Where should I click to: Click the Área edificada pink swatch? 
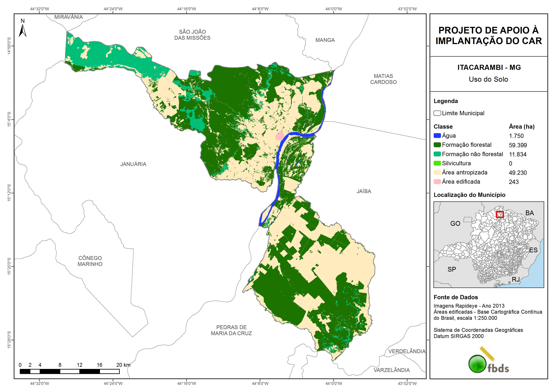coord(437,182)
